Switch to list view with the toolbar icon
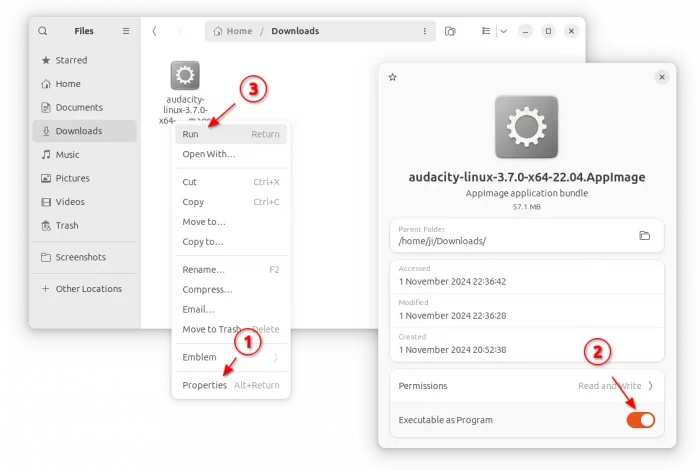 (486, 31)
